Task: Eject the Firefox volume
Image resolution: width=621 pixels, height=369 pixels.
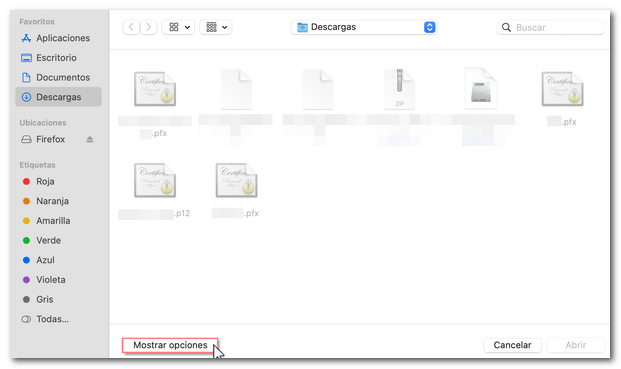Action: pyautogui.click(x=90, y=139)
